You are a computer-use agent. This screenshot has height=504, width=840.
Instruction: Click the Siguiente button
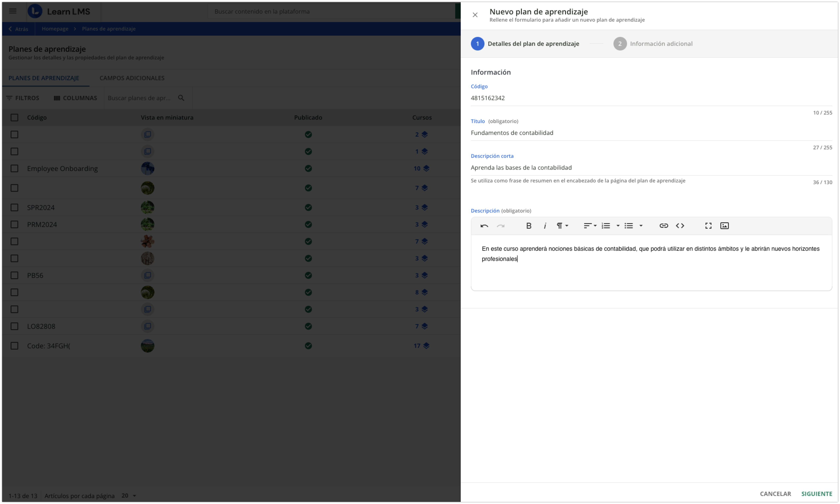click(817, 494)
